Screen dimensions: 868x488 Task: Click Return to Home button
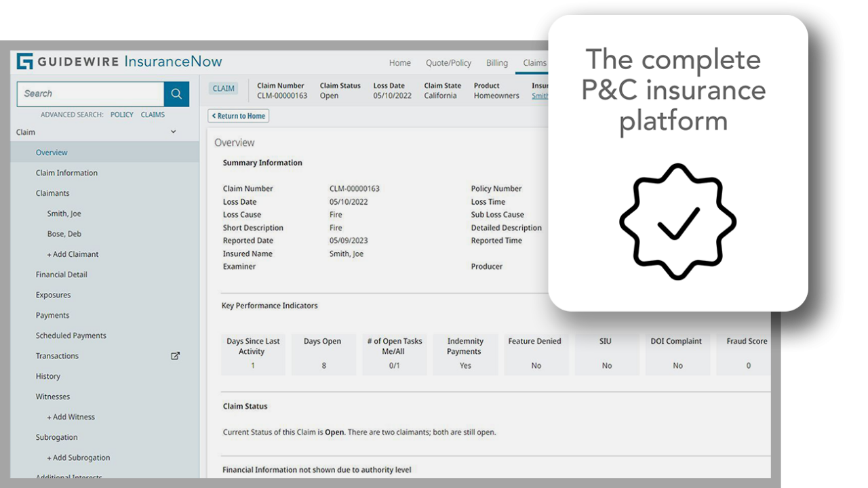coord(238,116)
